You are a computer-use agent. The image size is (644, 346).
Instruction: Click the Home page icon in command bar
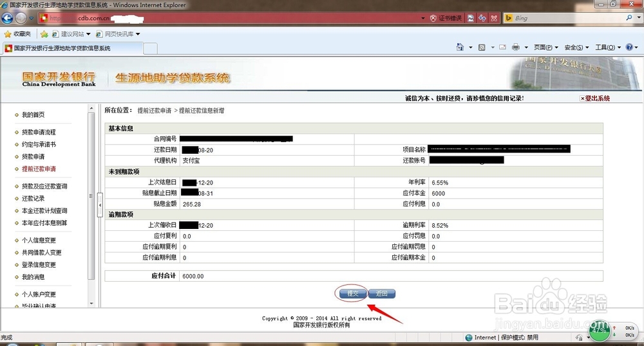point(460,47)
